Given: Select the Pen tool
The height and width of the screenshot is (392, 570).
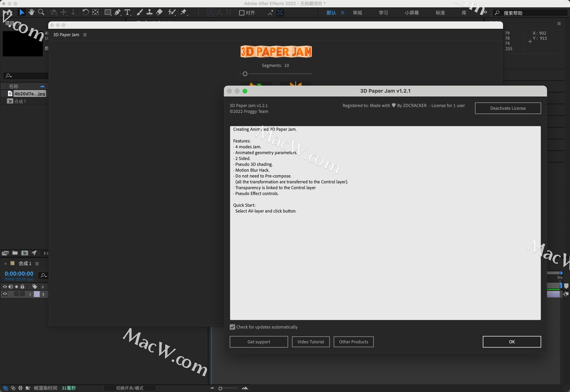Looking at the screenshot, I should click(118, 12).
